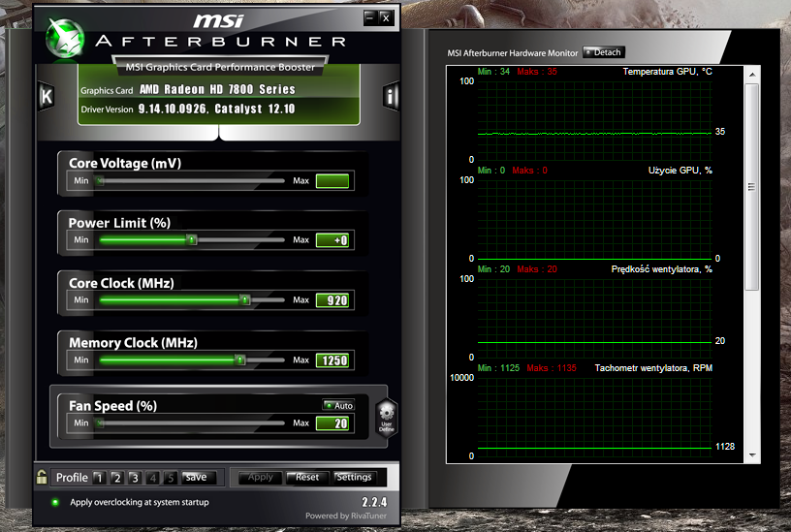This screenshot has width=791, height=532.
Task: Select Profile slot 5
Action: [x=170, y=478]
